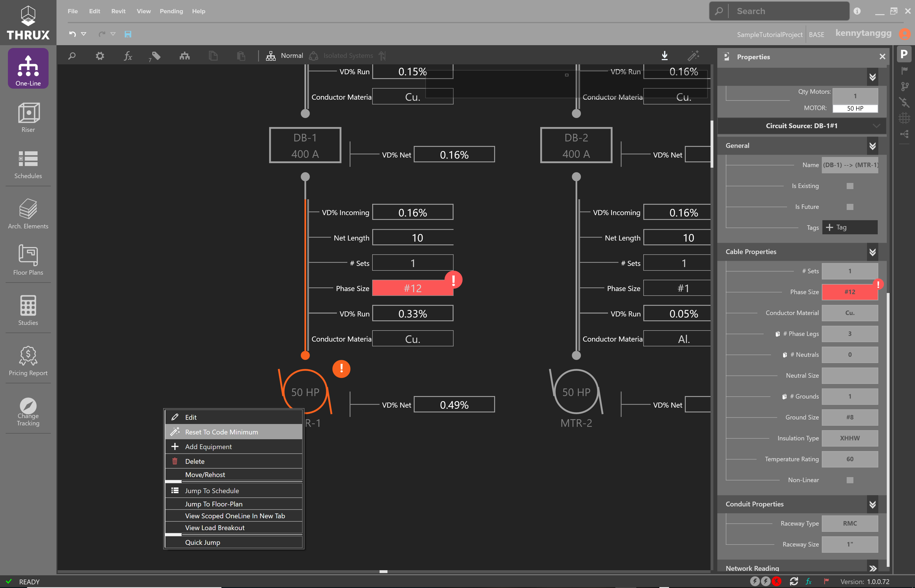This screenshot has height=588, width=915.
Task: Select Jump To Schedule
Action: (234, 491)
